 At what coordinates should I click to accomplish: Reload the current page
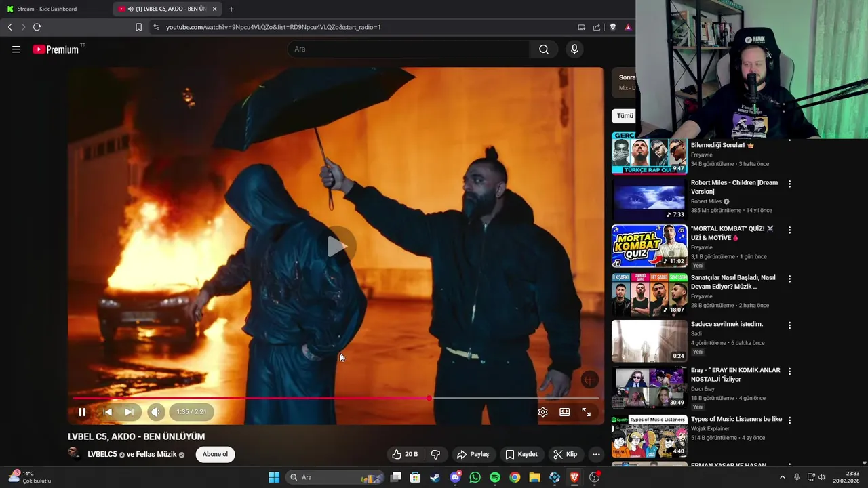37,27
